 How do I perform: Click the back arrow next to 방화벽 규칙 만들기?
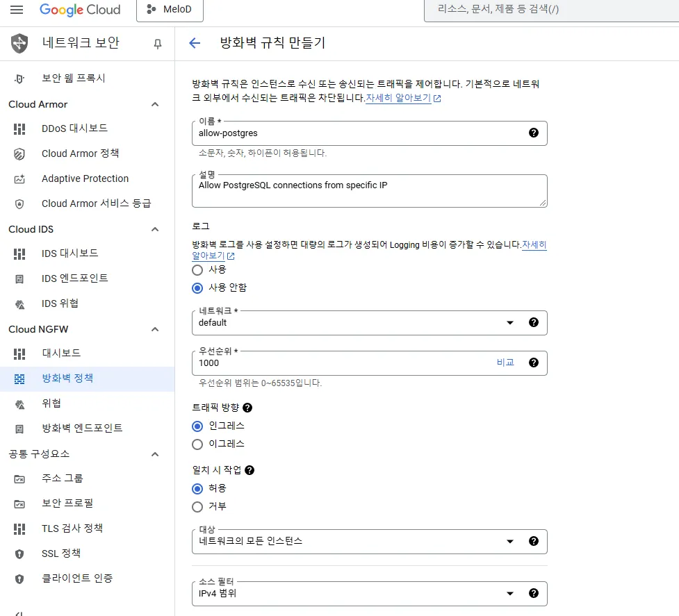(x=195, y=43)
